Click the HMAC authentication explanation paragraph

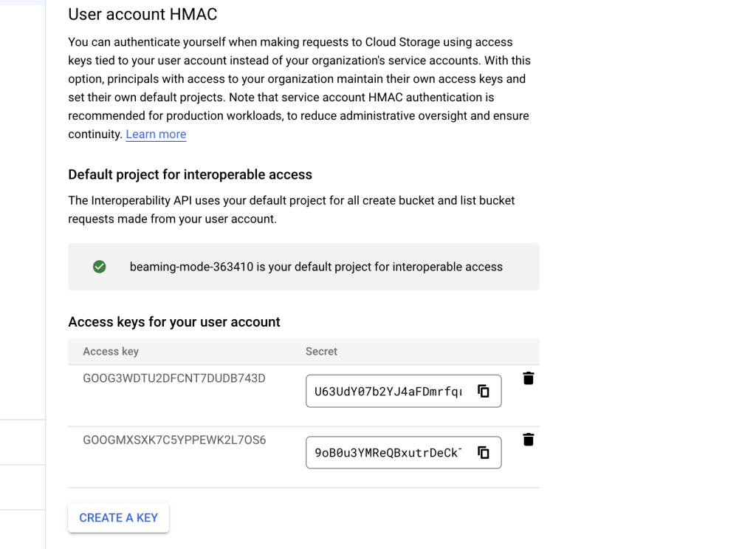pos(300,88)
